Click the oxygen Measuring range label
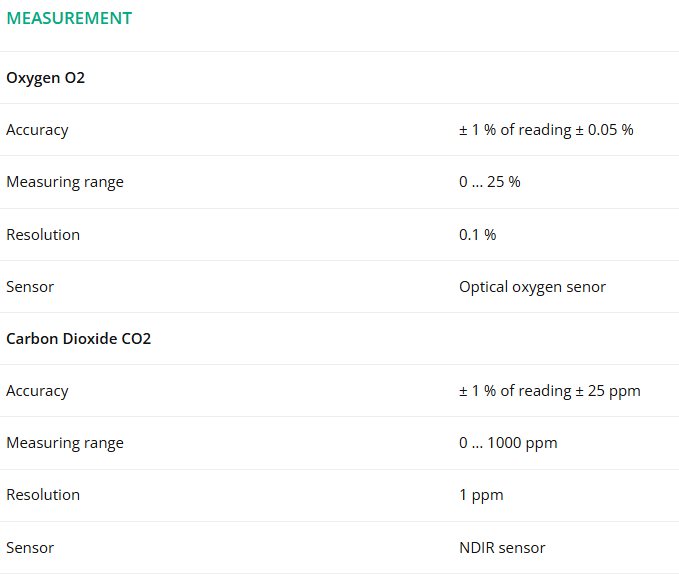The width and height of the screenshot is (679, 579). pos(65,182)
